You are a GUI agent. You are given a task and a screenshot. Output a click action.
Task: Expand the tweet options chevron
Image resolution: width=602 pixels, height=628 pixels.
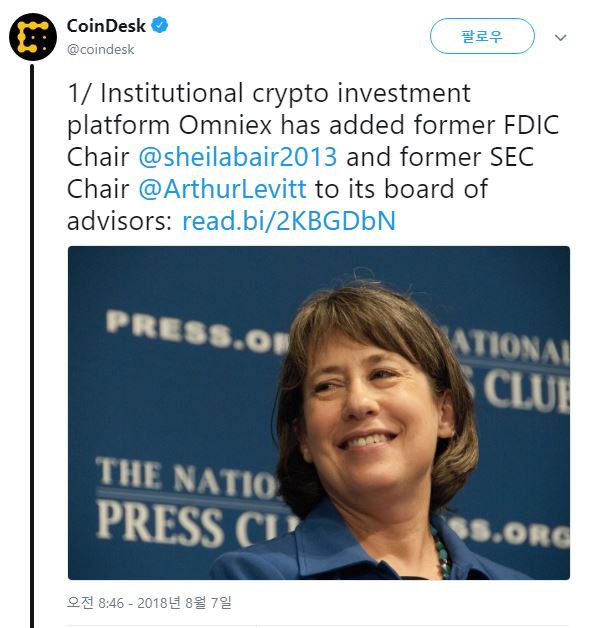(560, 38)
